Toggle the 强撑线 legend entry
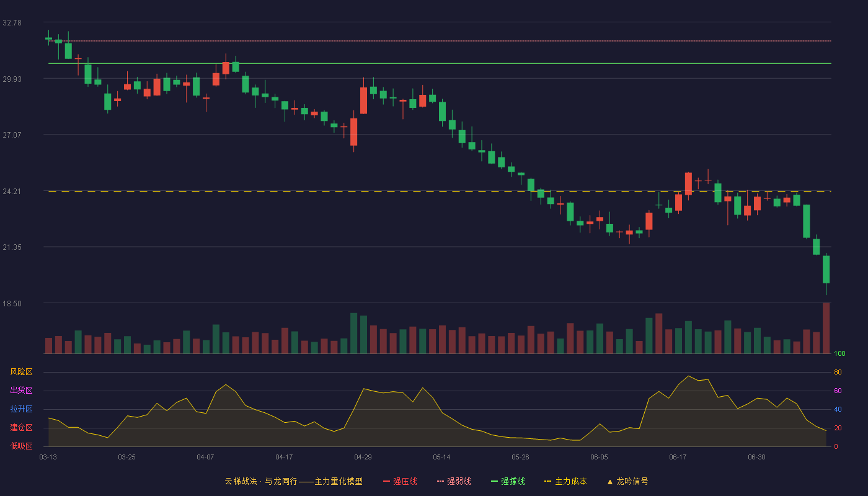Screen dimensions: 868x496 click(x=508, y=481)
